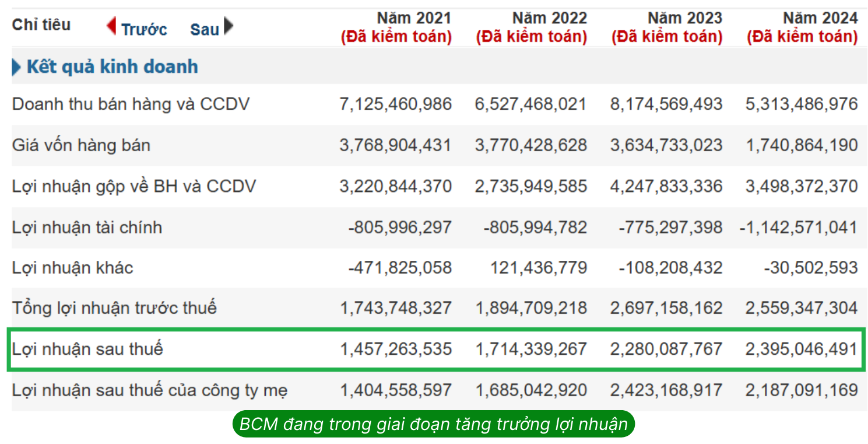This screenshot has height=444, width=868.
Task: Select the Kết quả kinh doanh heading text
Action: (113, 67)
